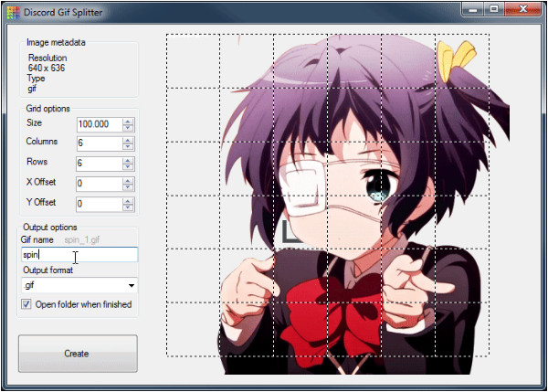Increase Columns with the up arrow

pyautogui.click(x=128, y=140)
